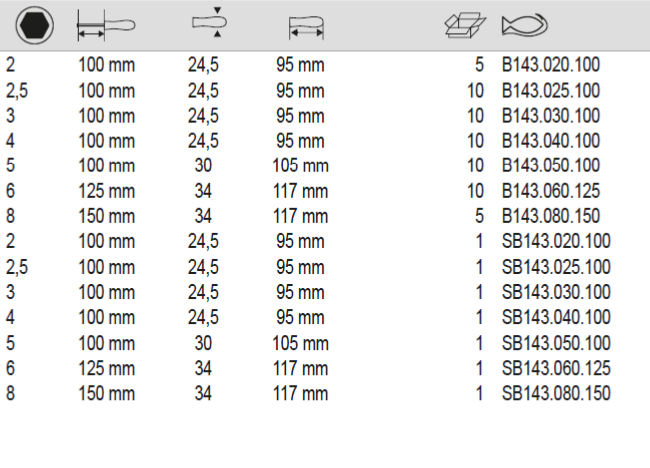
Task: Click the blade length header icon
Action: pos(105,26)
